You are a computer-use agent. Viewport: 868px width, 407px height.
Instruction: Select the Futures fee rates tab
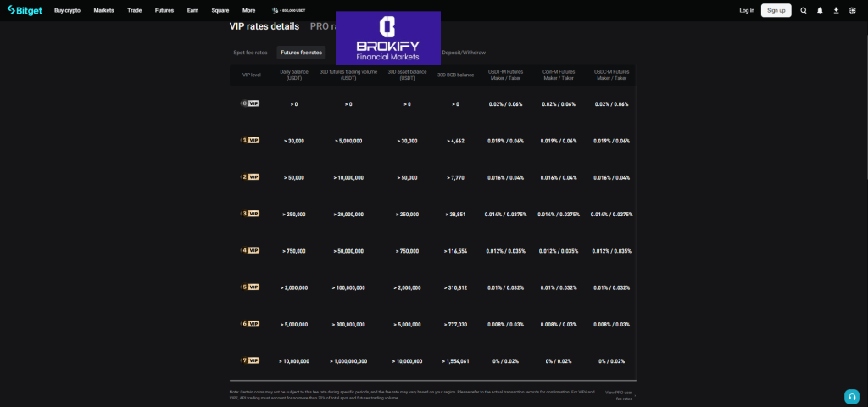[301, 53]
